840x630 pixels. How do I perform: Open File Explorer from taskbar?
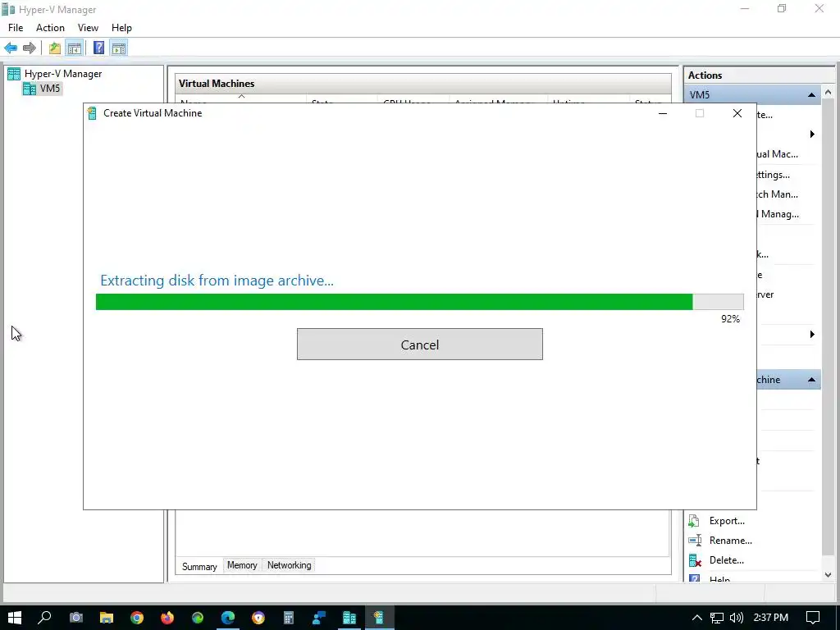[x=107, y=618]
